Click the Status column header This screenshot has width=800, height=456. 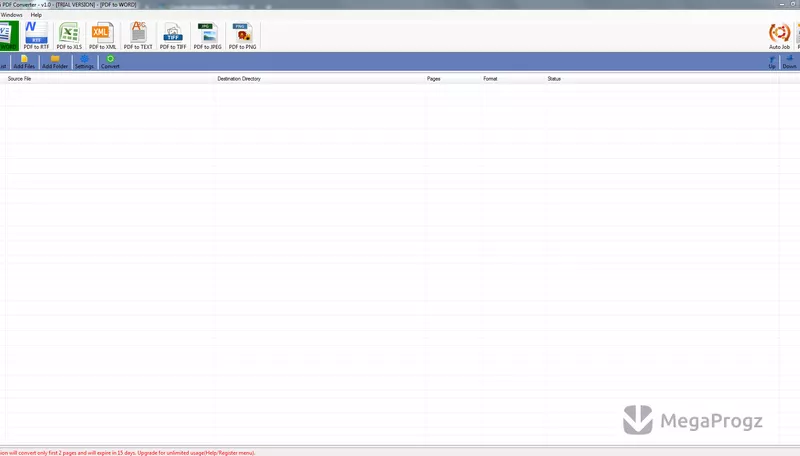554,79
